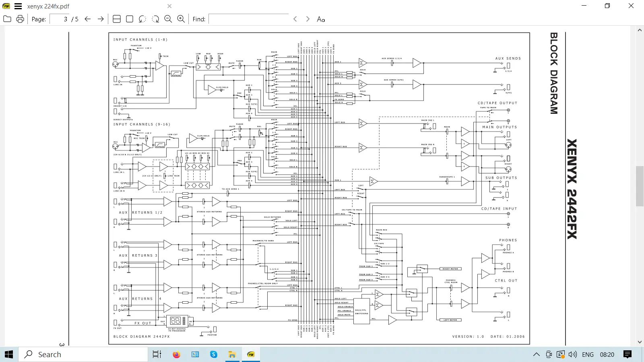This screenshot has width=644, height=362.
Task: Switch to single page layout
Action: 130,19
